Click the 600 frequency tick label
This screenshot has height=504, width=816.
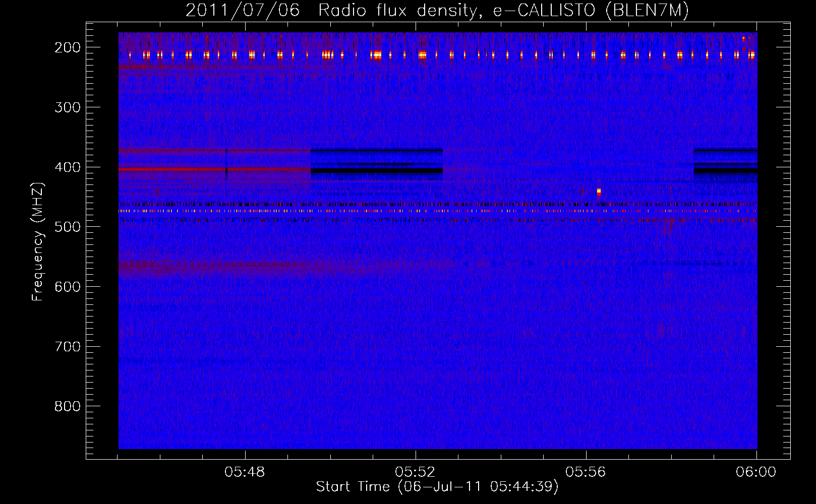click(67, 287)
